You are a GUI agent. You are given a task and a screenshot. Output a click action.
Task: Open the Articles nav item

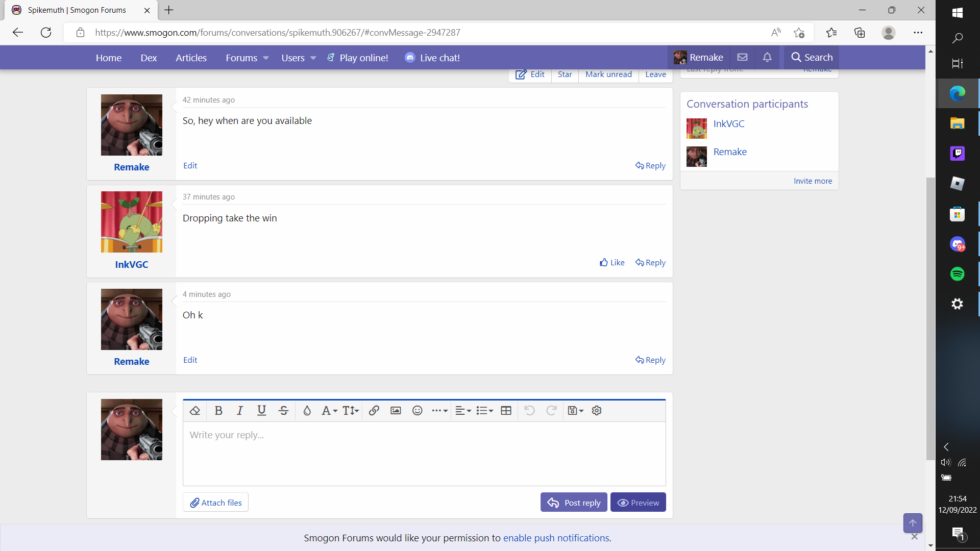tap(191, 58)
